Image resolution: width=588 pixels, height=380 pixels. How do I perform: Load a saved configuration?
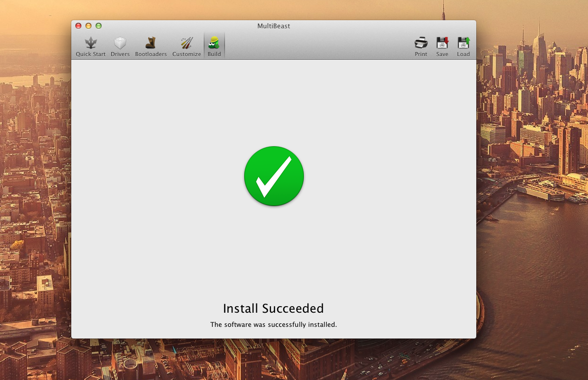click(463, 47)
